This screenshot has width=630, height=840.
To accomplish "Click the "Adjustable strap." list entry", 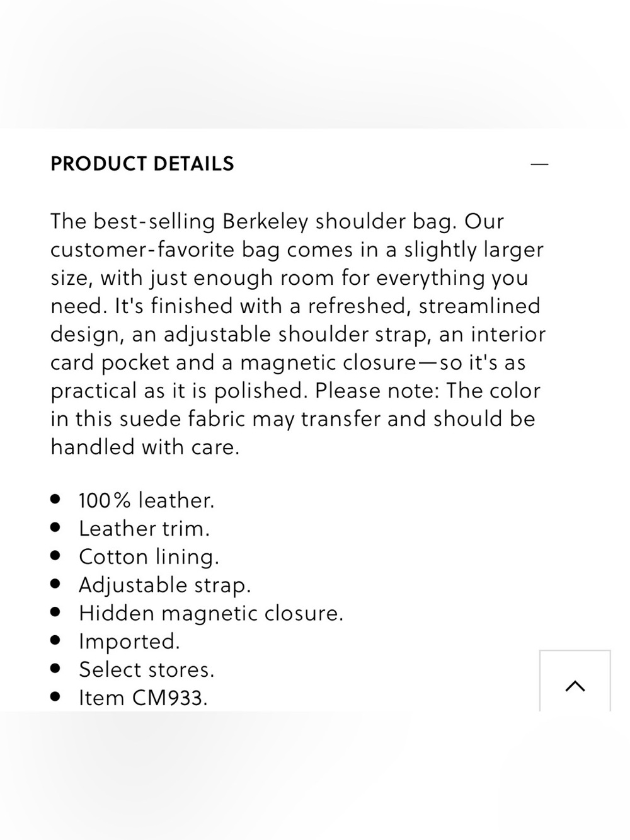I will [165, 585].
